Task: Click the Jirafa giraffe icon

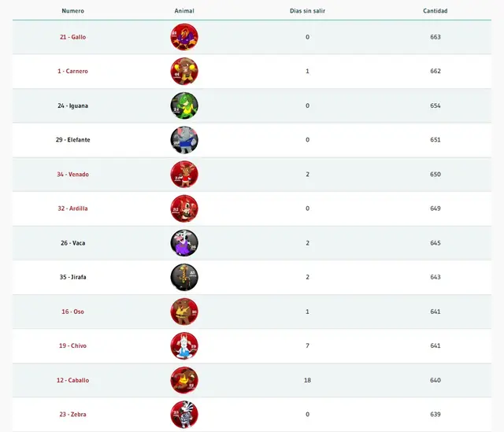Action: (x=184, y=277)
